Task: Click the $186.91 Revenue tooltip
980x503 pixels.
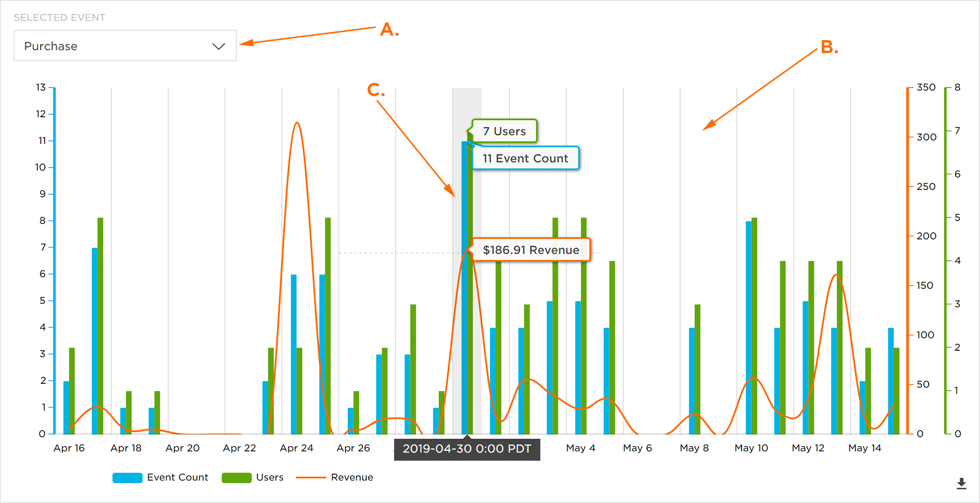Action: tap(531, 250)
